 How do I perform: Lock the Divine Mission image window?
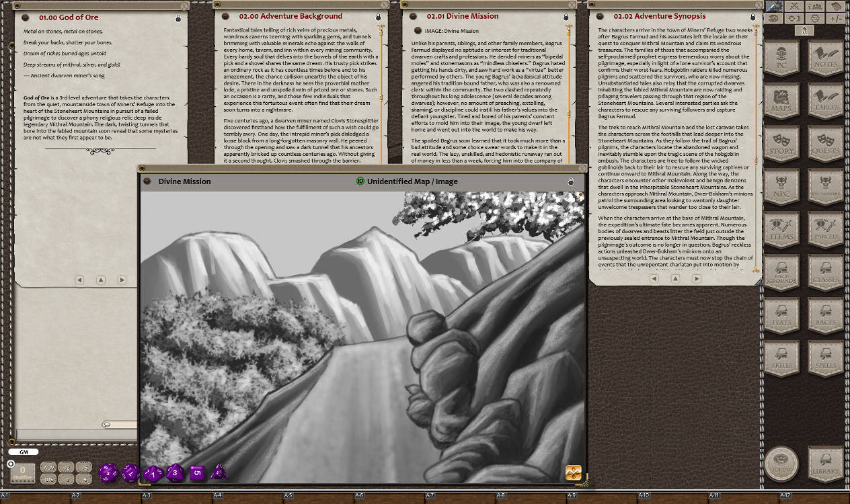570,181
